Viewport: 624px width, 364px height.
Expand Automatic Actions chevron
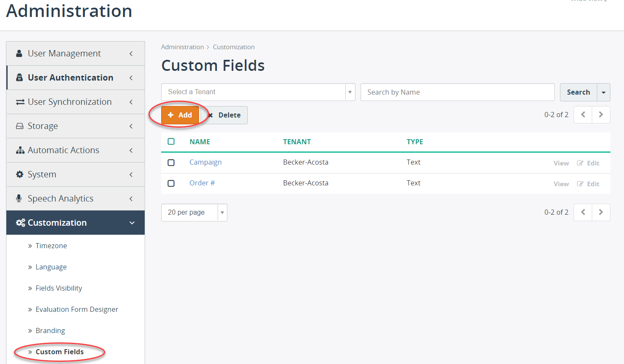tap(131, 150)
